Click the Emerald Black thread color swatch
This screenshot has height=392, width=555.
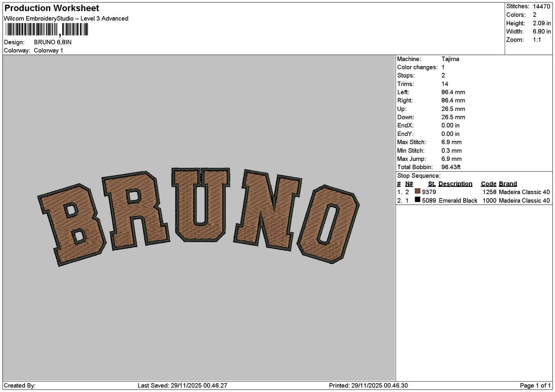(x=417, y=200)
